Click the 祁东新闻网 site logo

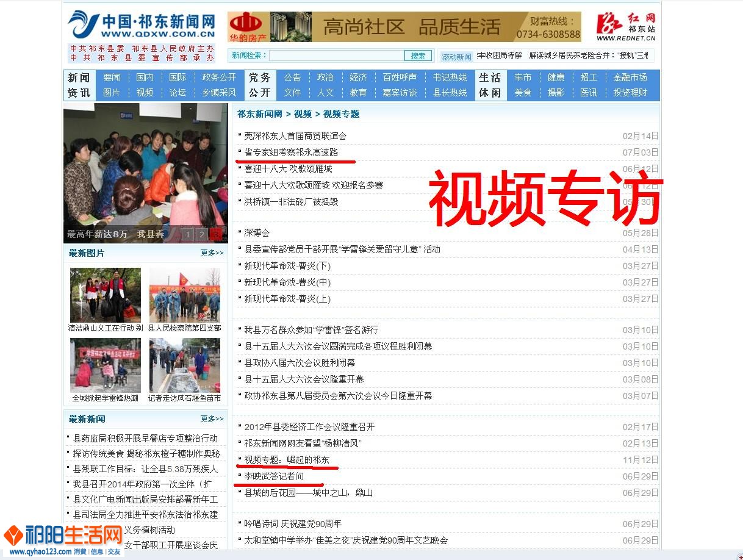[142, 25]
